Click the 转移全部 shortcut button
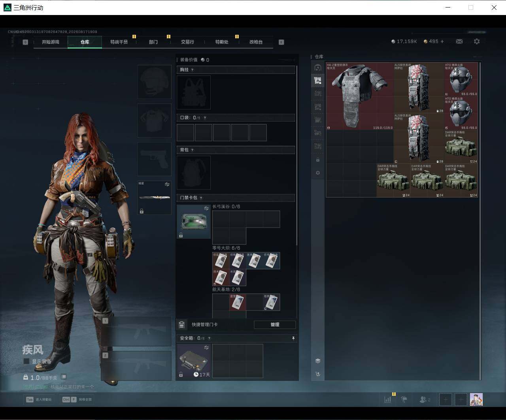The height and width of the screenshot is (420, 506). tap(77, 399)
